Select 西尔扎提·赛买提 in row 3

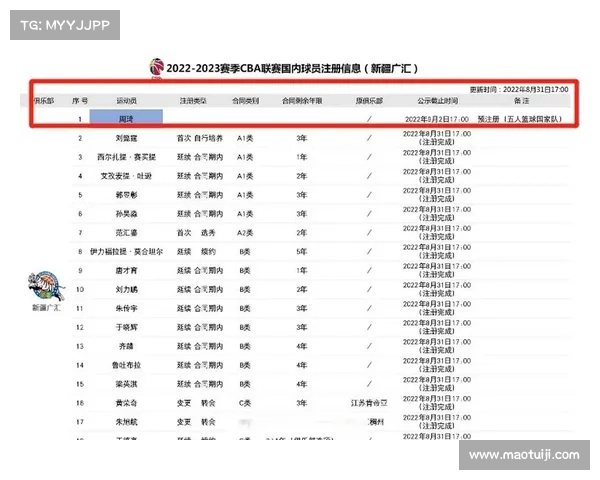point(126,157)
